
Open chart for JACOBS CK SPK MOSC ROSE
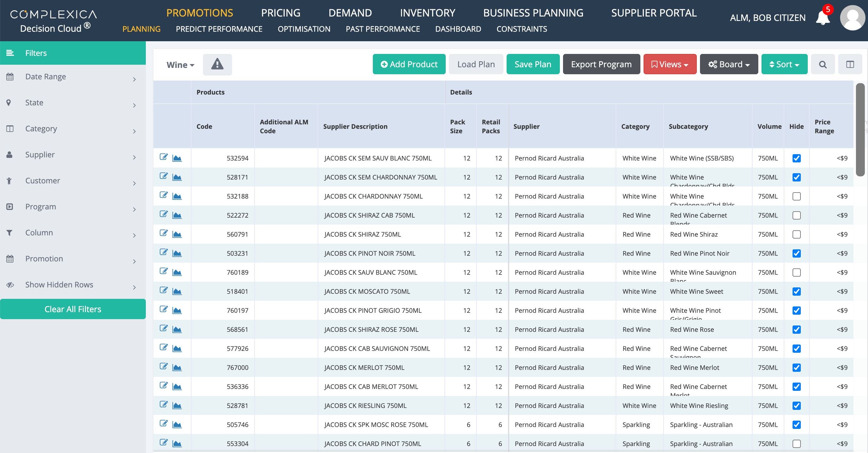pyautogui.click(x=177, y=424)
